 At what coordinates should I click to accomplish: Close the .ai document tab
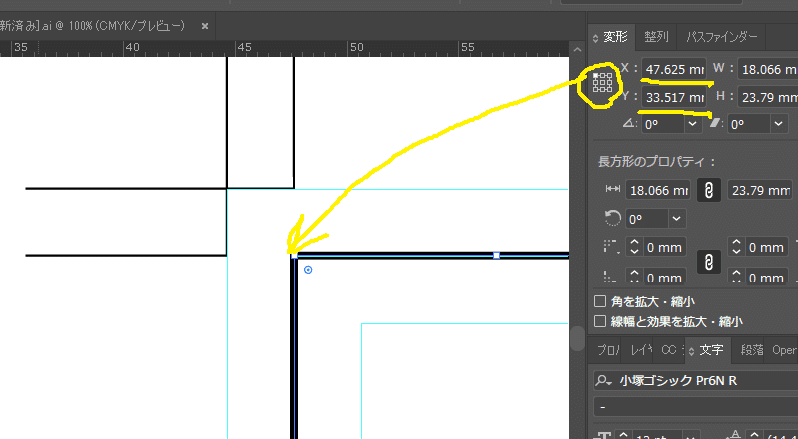click(205, 26)
